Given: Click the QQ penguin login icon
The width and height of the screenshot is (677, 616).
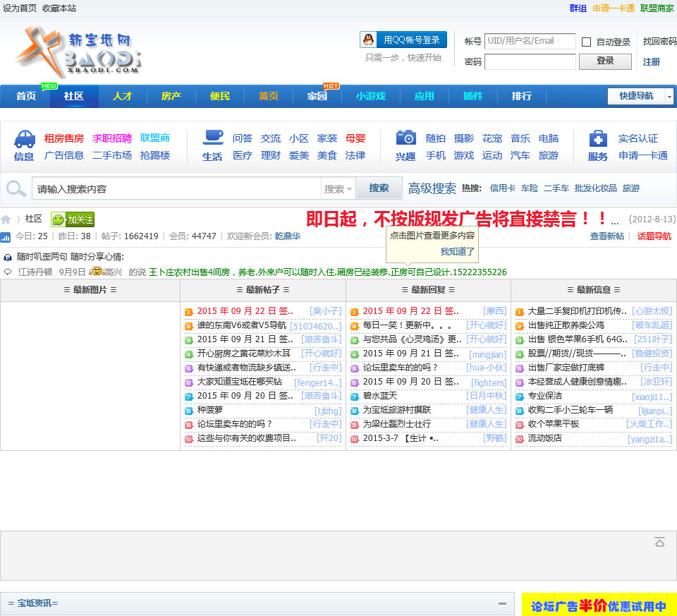Looking at the screenshot, I should tap(368, 40).
